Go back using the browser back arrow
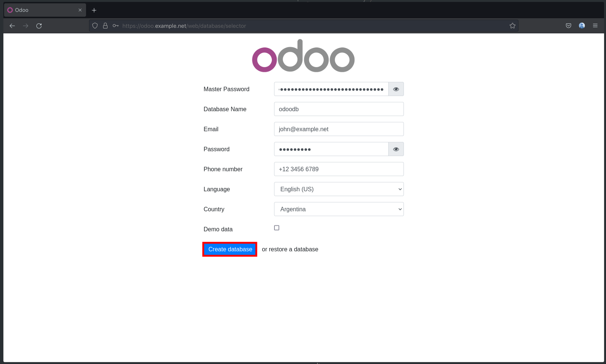This screenshot has height=364, width=606. pos(12,26)
